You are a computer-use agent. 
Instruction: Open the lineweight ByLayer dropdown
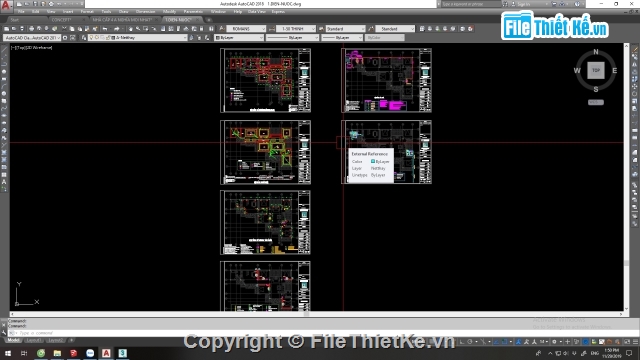click(342, 38)
